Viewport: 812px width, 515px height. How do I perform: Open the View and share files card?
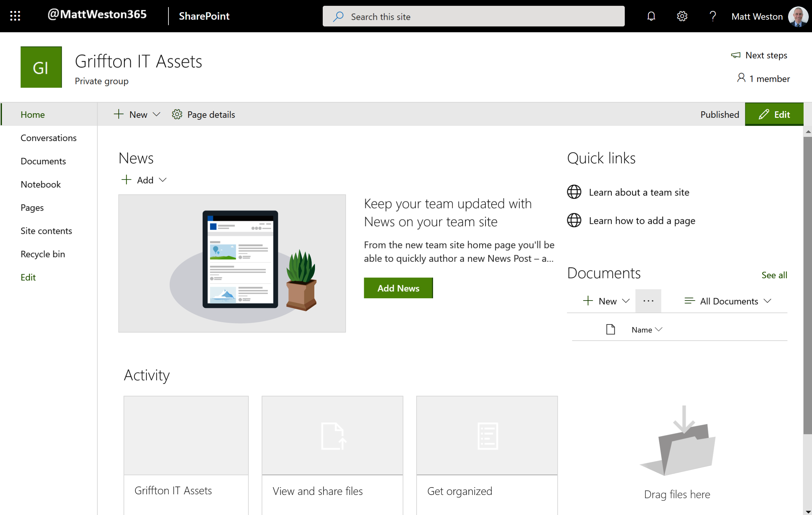pyautogui.click(x=332, y=455)
